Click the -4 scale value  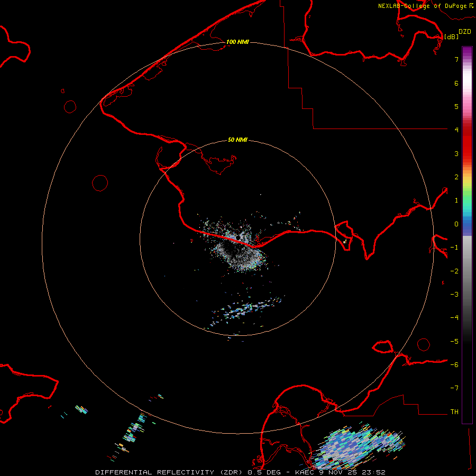click(x=454, y=318)
